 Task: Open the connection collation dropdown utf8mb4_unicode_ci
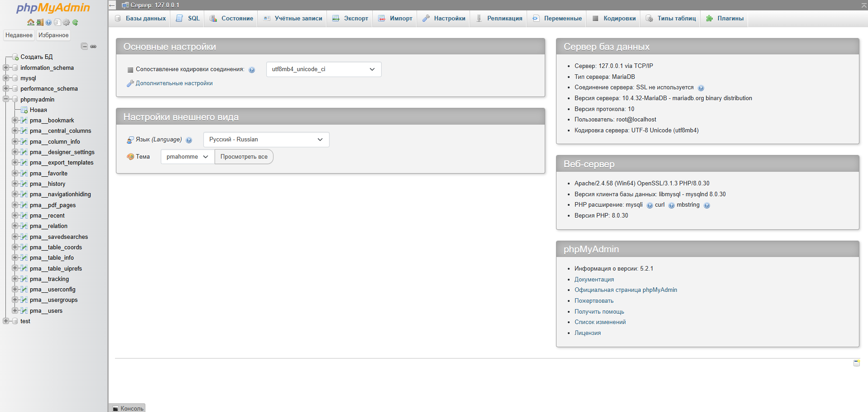point(323,69)
